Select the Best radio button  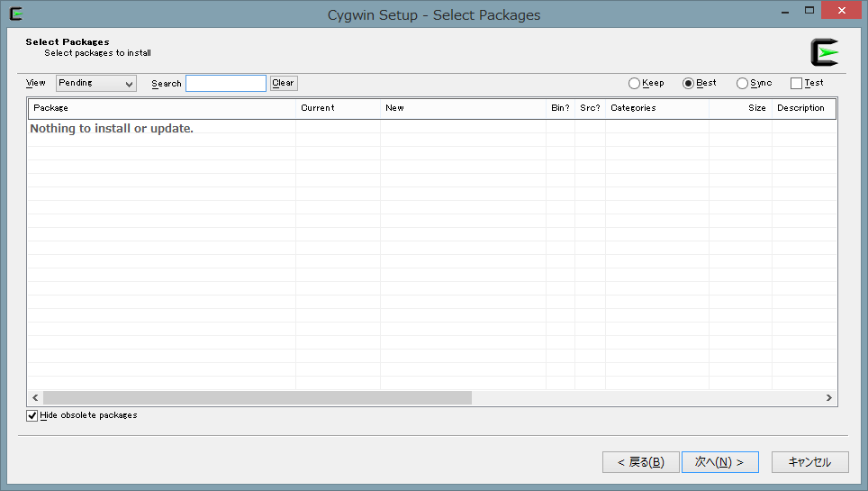(x=689, y=83)
